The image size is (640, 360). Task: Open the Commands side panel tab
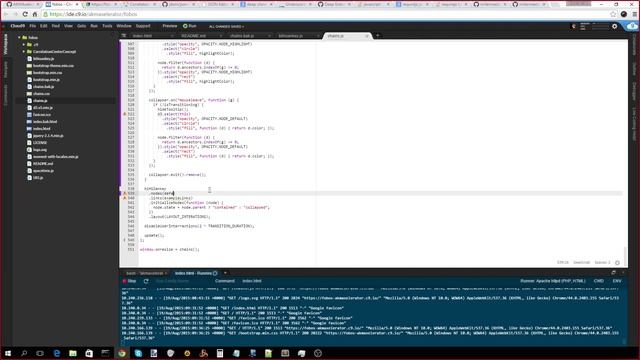click(x=6, y=96)
